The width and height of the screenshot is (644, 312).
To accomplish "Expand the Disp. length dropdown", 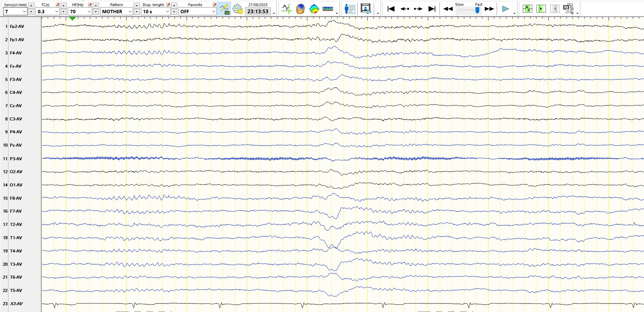I will (167, 12).
